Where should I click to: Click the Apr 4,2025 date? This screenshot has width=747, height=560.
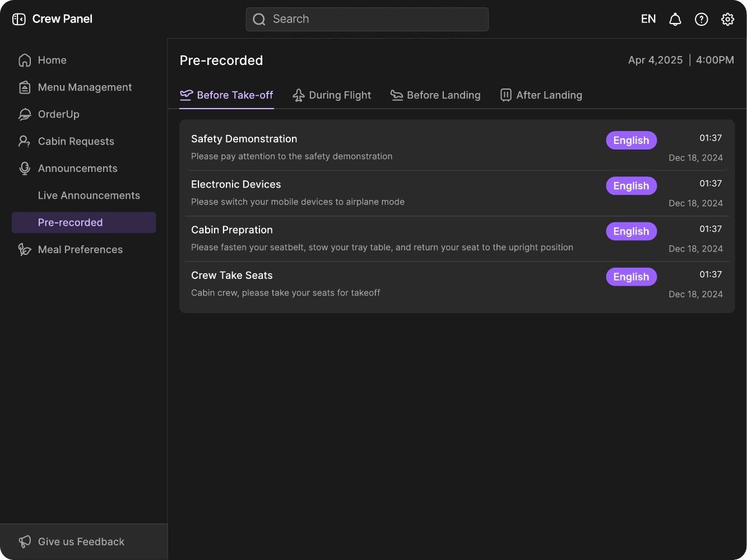pos(655,60)
